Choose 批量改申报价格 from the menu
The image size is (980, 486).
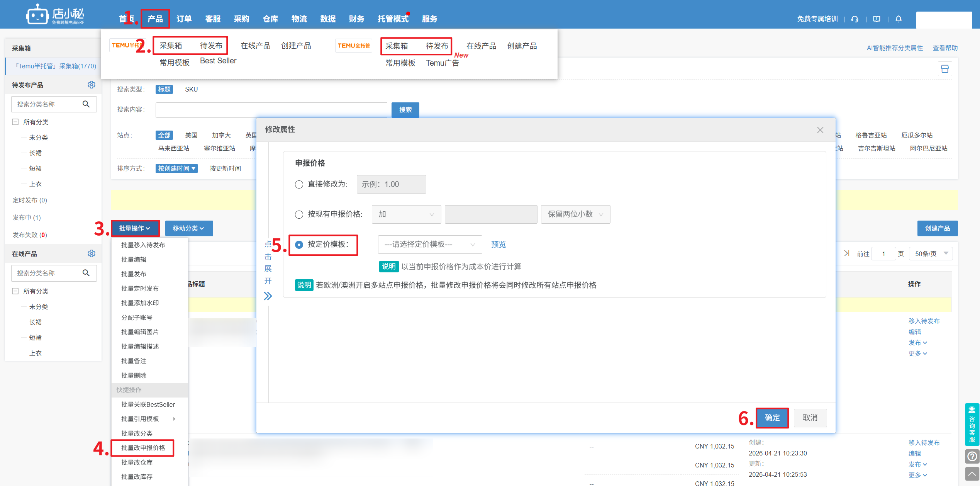tap(143, 448)
